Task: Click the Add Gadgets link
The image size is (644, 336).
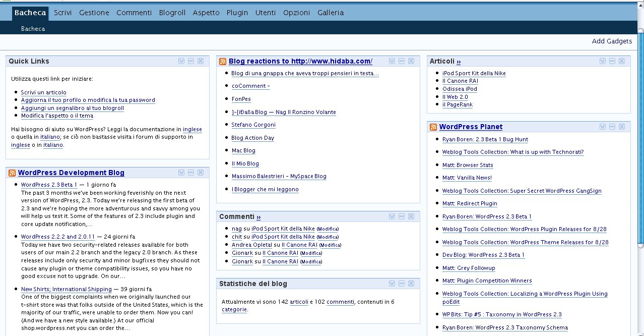Action: pyautogui.click(x=612, y=41)
